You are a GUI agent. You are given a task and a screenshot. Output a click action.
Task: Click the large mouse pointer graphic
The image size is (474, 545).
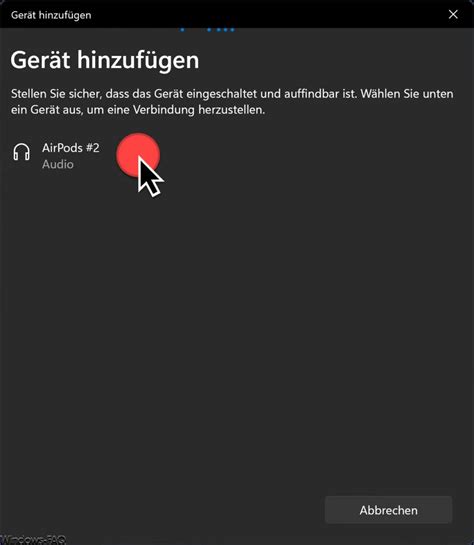(149, 176)
